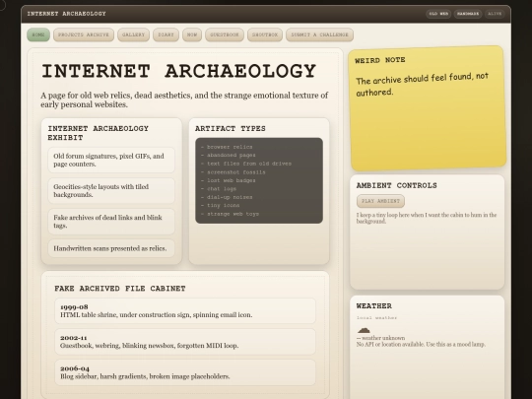Click the 'Geocities-style layouts' card
Screen dimensions: 532x399
[111, 191]
